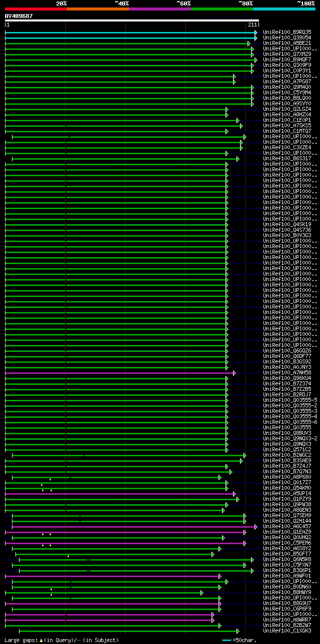This screenshot has width=320, height=644.
Task: Select the UniRef100_Q54KM0 label
Action: click(287, 488)
